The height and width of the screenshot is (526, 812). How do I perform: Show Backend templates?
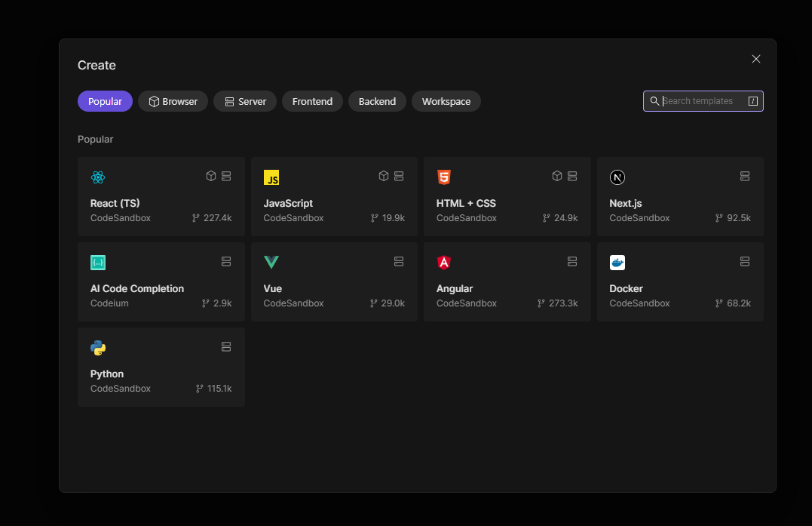[377, 102]
